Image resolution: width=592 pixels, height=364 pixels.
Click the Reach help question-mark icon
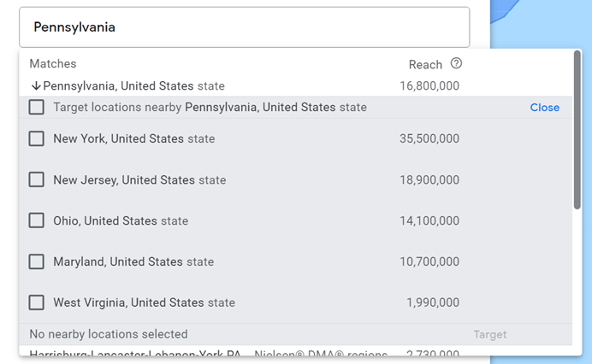(x=456, y=64)
